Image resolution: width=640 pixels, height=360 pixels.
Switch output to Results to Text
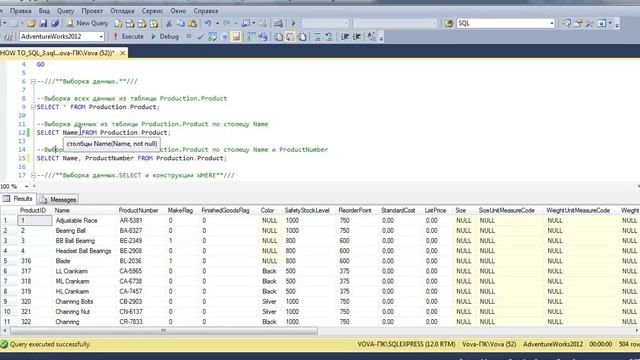coord(278,37)
